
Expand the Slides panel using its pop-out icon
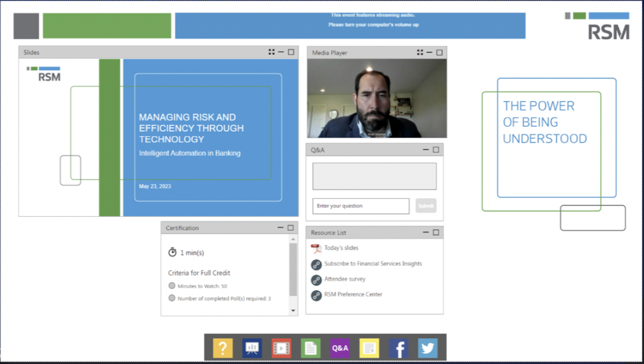click(271, 51)
